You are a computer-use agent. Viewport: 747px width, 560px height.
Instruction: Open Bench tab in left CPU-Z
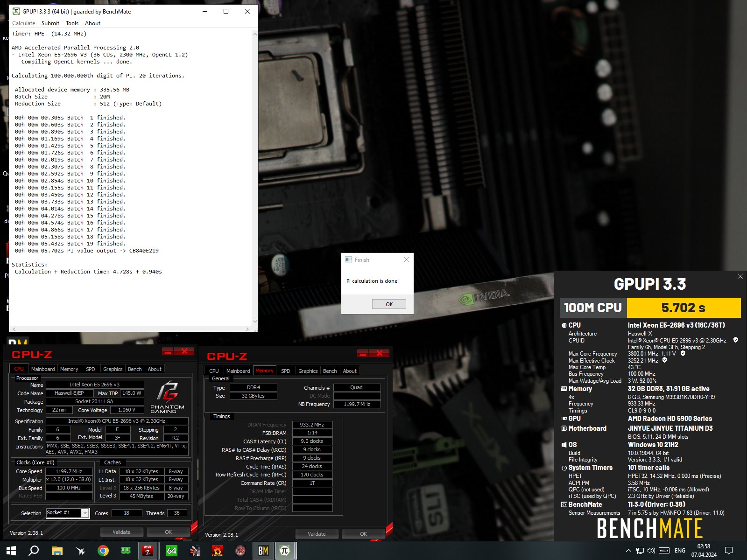click(134, 369)
